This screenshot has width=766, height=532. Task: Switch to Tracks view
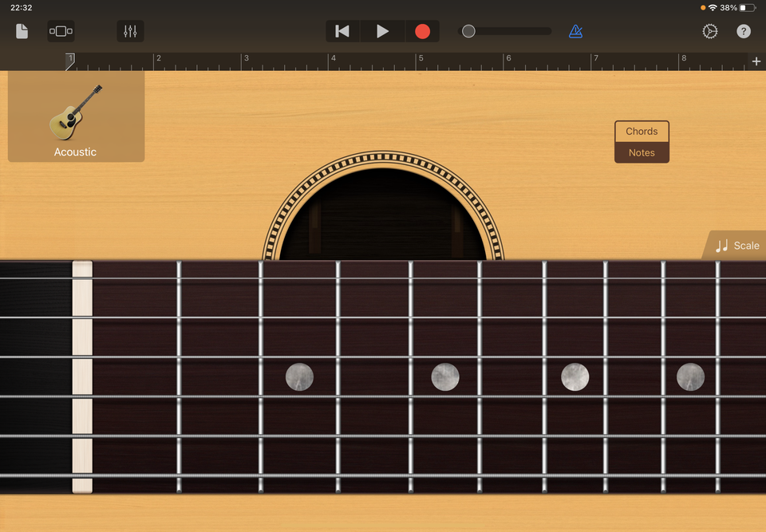[61, 31]
